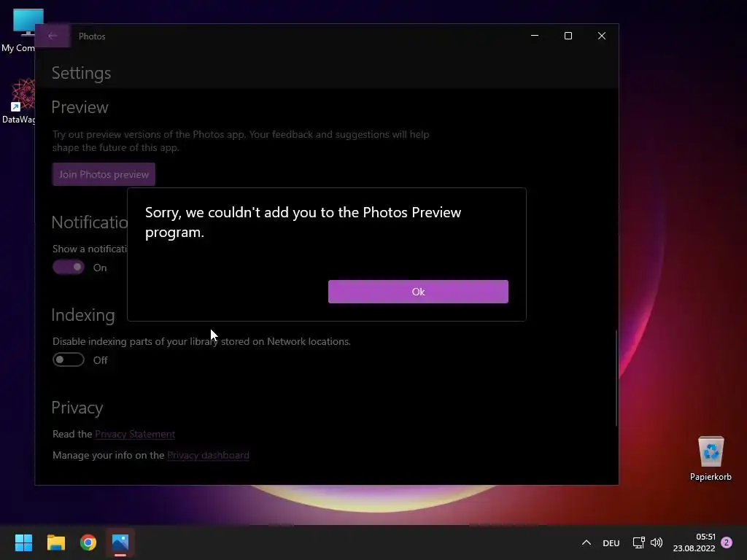
Task: Maximize the Photos window
Action: pos(568,36)
